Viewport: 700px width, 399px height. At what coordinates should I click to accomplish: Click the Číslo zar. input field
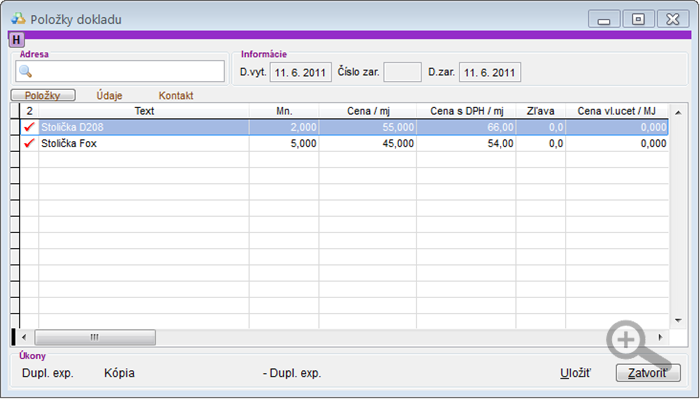tap(402, 72)
